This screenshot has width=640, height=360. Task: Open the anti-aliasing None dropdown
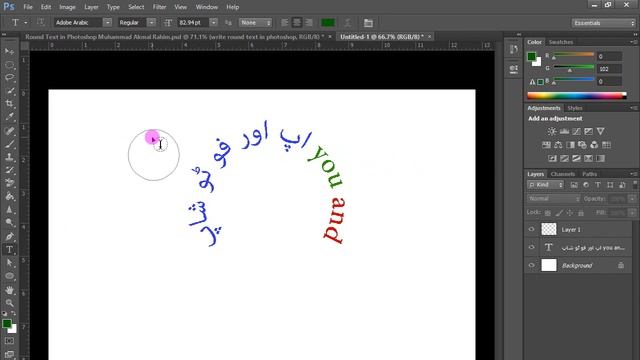pyautogui.click(x=256, y=23)
